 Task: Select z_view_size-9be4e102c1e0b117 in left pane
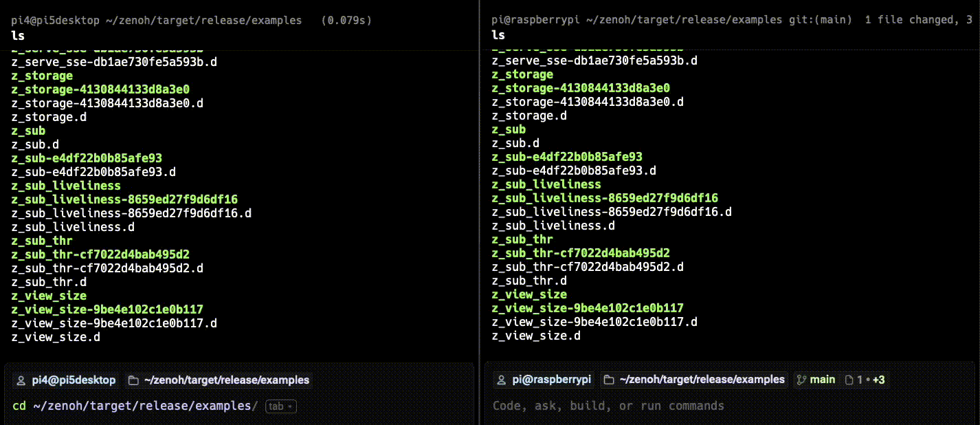[x=107, y=309]
